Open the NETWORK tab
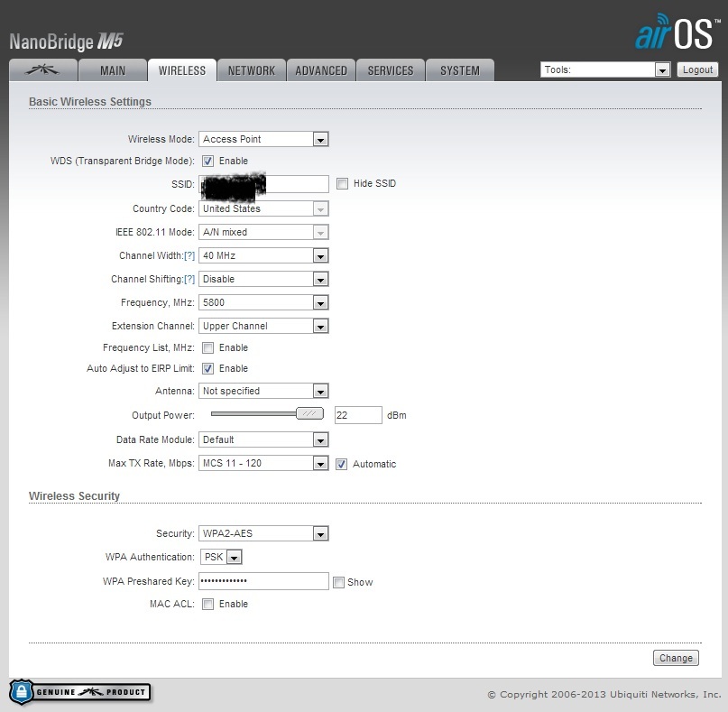728x712 pixels. [x=252, y=70]
